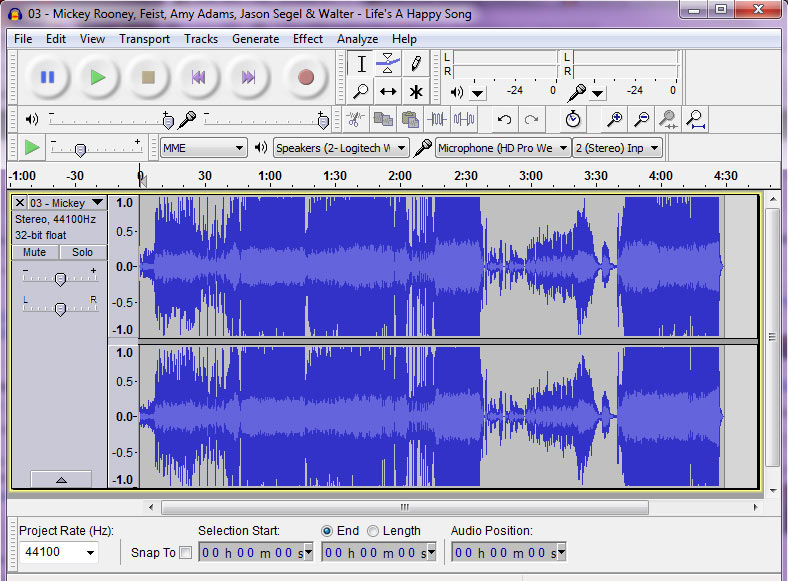Viewport: 788px width, 581px height.
Task: Click the playback speed slider
Action: (x=96, y=148)
